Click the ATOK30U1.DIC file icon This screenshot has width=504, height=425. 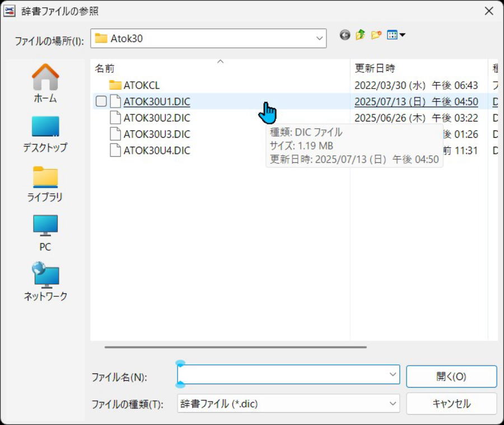(x=115, y=101)
